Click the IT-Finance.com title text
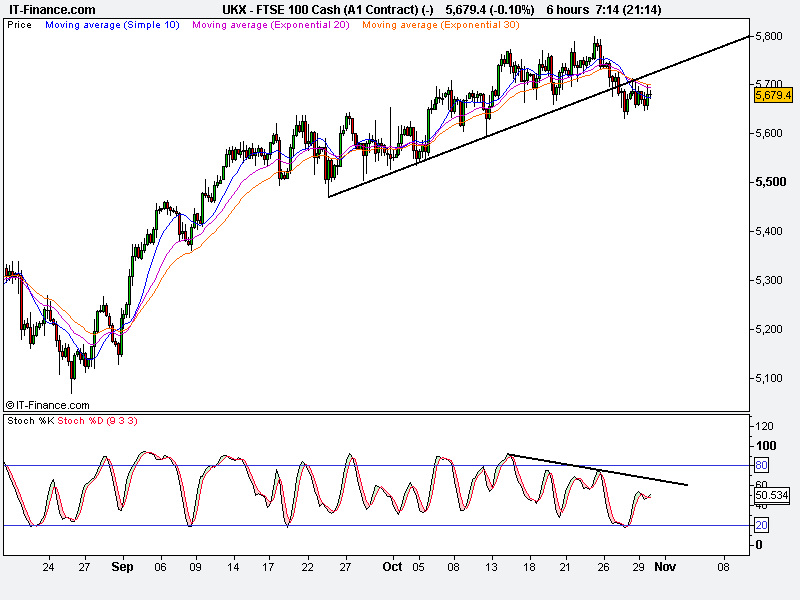The image size is (800, 600). (x=52, y=10)
